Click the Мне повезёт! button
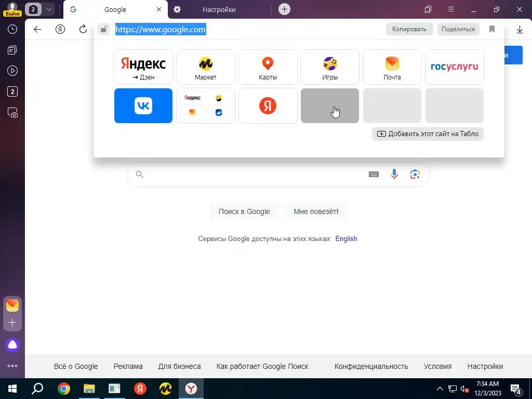532x399 pixels. [x=316, y=211]
